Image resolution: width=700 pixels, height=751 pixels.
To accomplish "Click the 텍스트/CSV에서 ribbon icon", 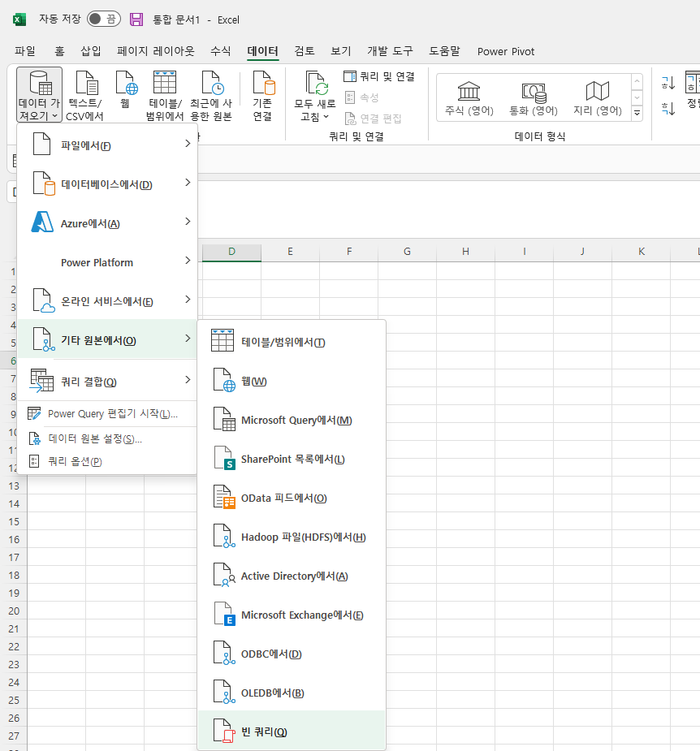I will click(84, 95).
